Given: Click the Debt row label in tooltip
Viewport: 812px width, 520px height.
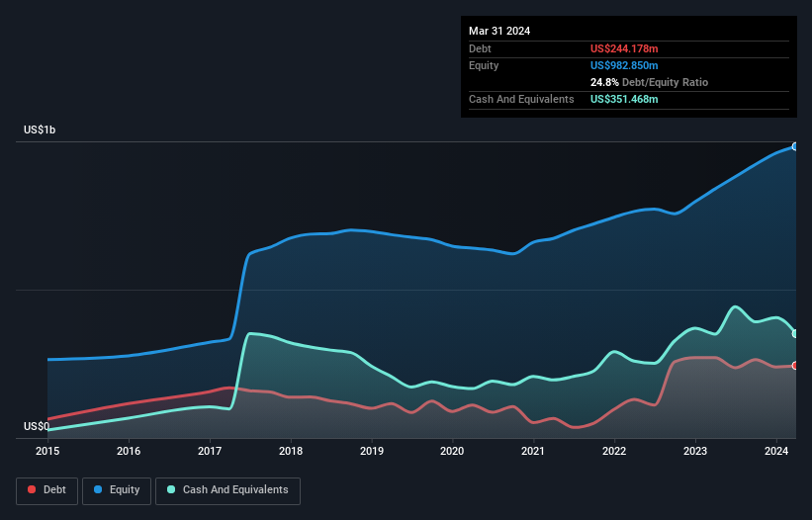Looking at the screenshot, I should coord(480,48).
